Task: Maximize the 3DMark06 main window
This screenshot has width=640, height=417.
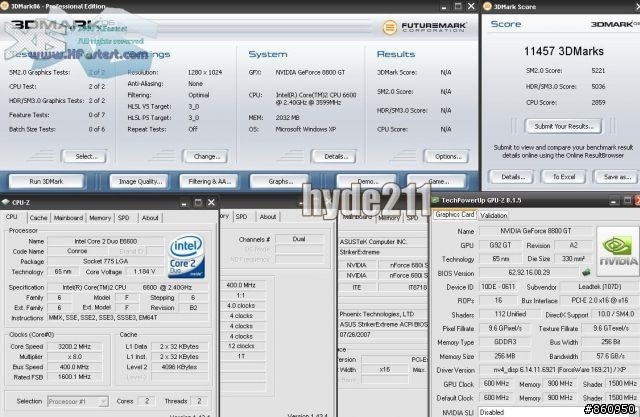Action: 458,6
